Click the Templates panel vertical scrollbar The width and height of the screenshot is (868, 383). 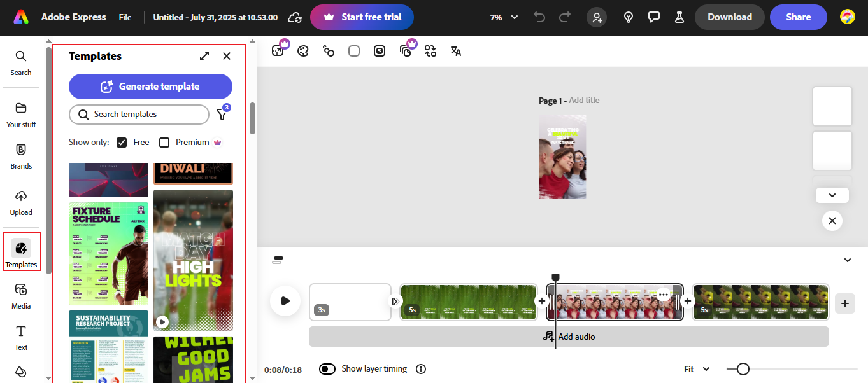coord(253,118)
